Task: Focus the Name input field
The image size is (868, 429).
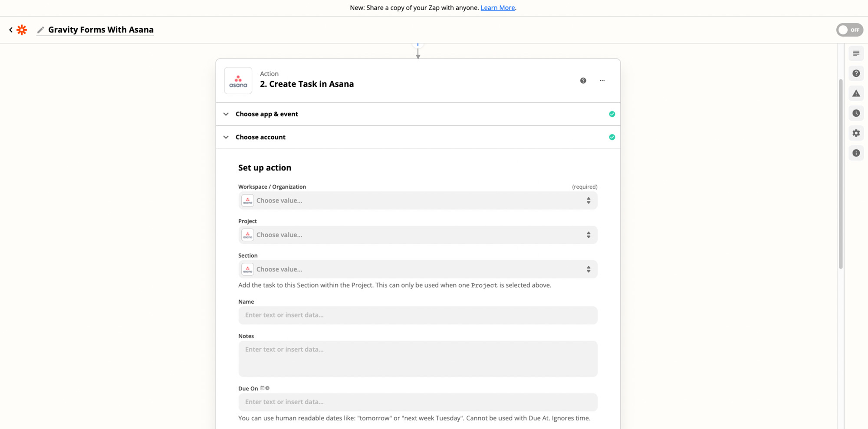Action: [418, 315]
